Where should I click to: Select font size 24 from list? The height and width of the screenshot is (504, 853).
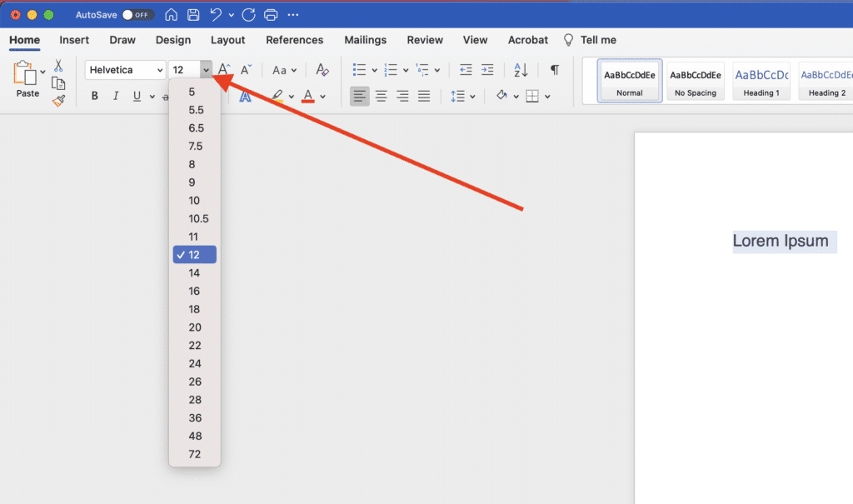[x=195, y=363]
